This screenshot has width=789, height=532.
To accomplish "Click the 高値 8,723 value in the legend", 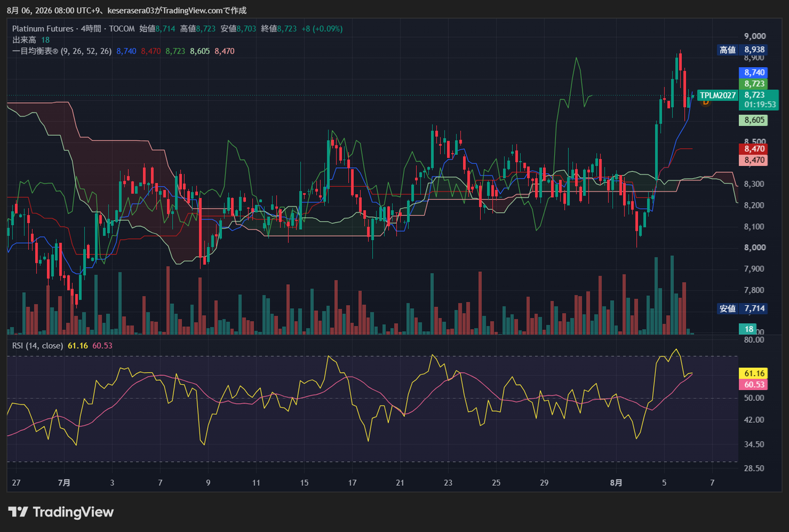I will tap(198, 29).
